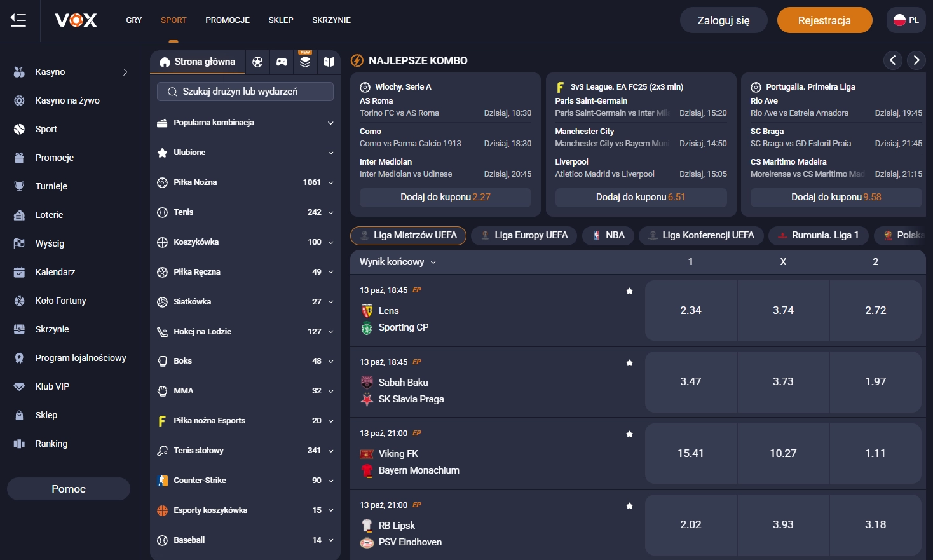Open the SKLEP menu item

(x=281, y=20)
